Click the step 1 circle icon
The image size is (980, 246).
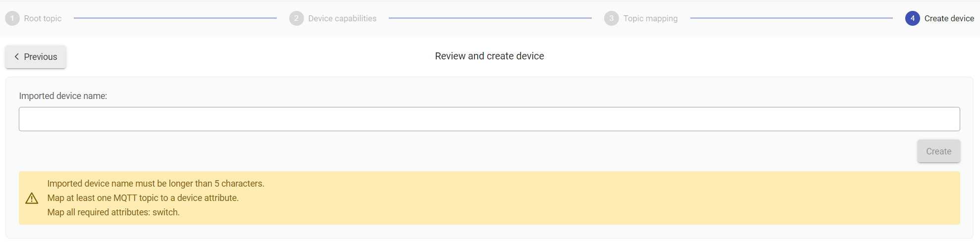12,18
